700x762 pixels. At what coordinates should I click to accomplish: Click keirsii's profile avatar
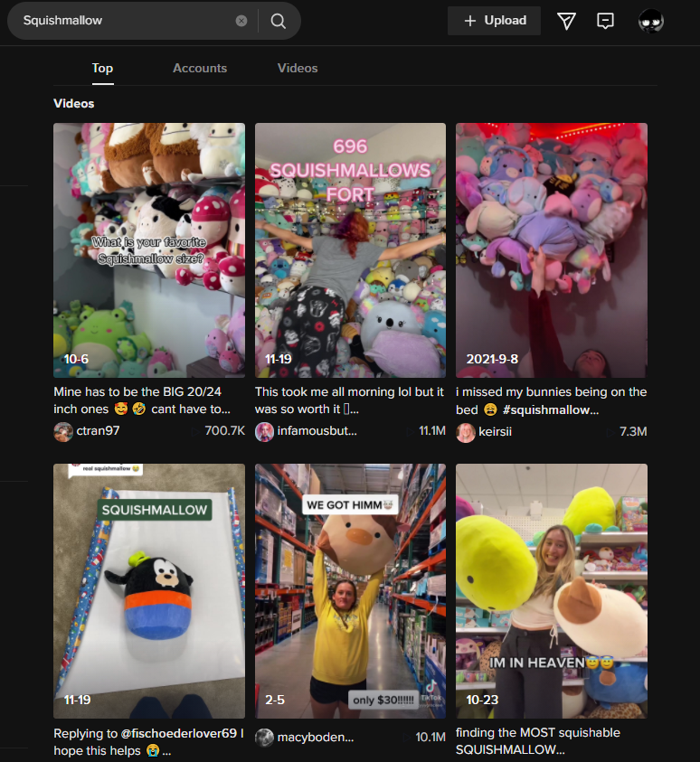466,432
